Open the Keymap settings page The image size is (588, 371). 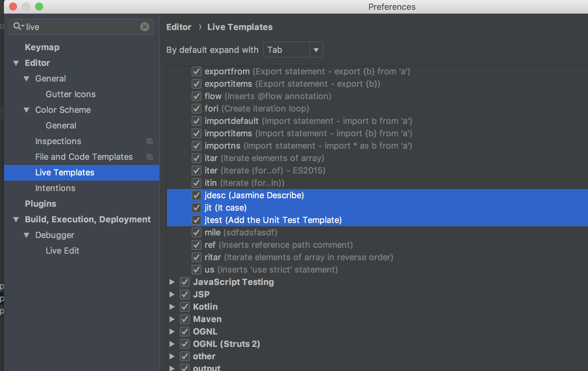(x=42, y=47)
